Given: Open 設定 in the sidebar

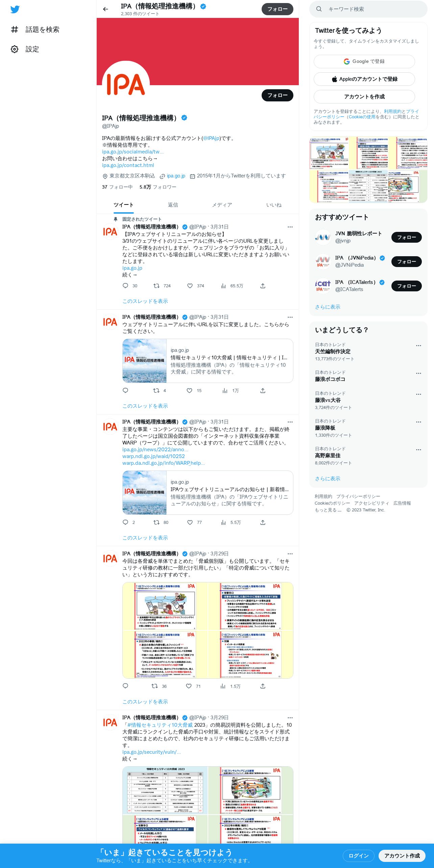Looking at the screenshot, I should click(25, 49).
